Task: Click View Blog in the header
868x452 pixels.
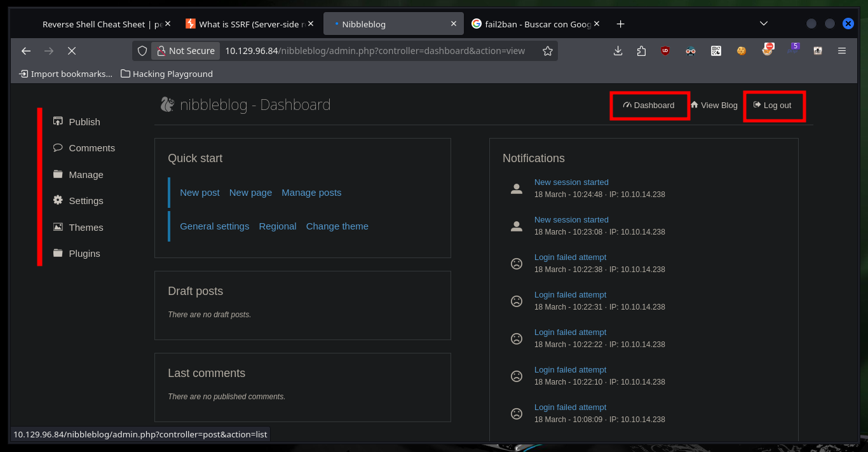Action: coord(714,105)
